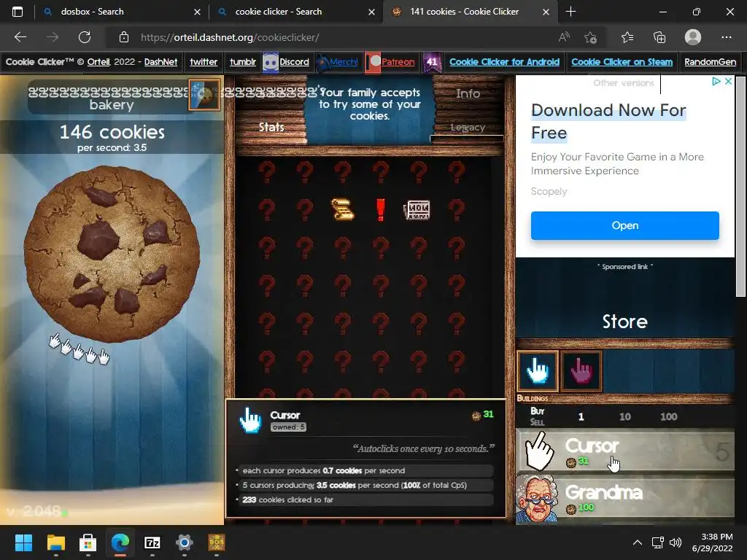Click the Other versions dropdown
The image size is (747, 560).
(623, 83)
